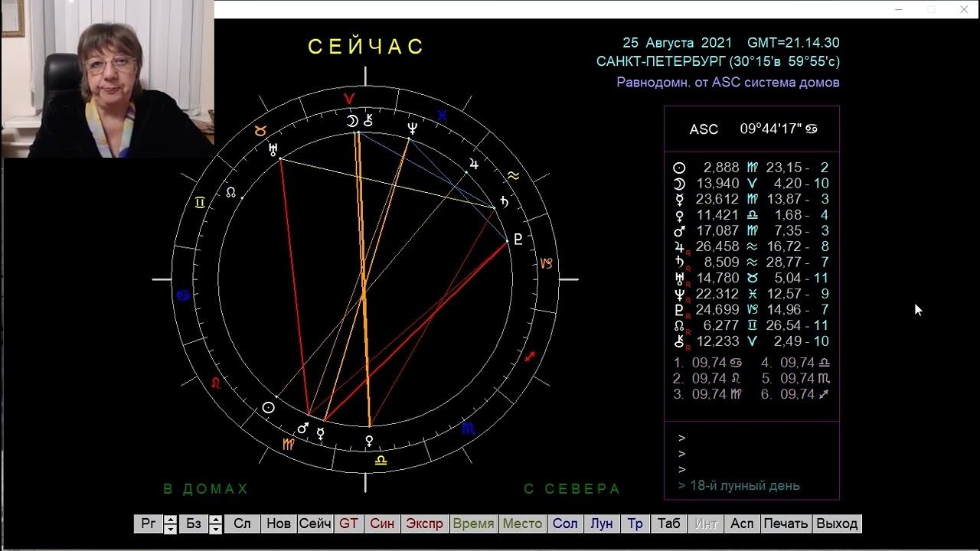Click the 18-й лунный день line
The width and height of the screenshot is (980, 551).
pos(739,485)
